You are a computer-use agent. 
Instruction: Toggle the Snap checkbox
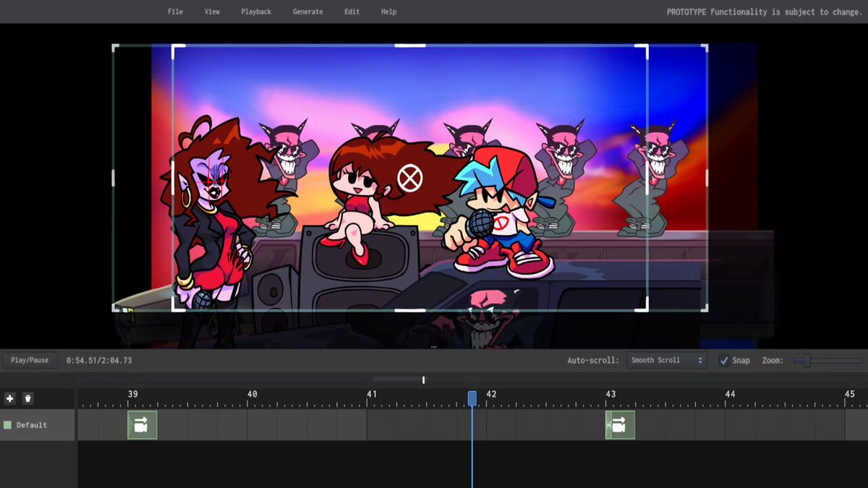tap(724, 360)
